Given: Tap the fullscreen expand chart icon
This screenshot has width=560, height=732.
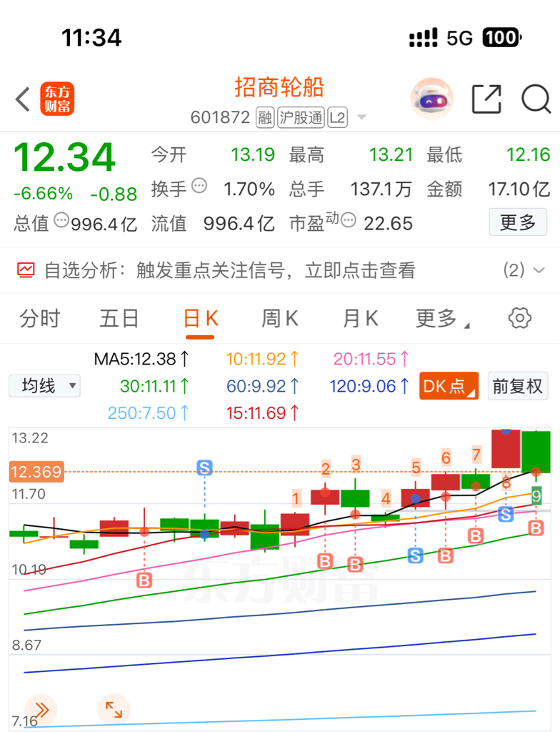Looking at the screenshot, I should (x=114, y=710).
